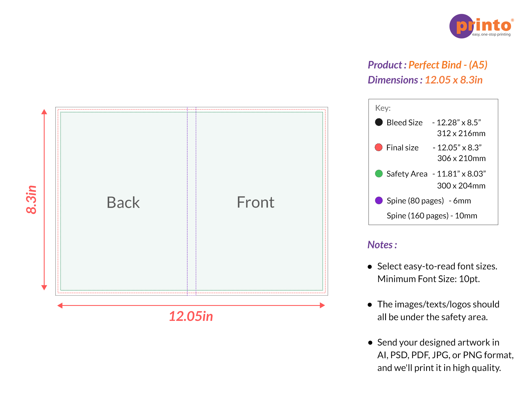This screenshot has width=532, height=399.
Task: Click the Minimum Font Size note
Action: pyautogui.click(x=428, y=279)
